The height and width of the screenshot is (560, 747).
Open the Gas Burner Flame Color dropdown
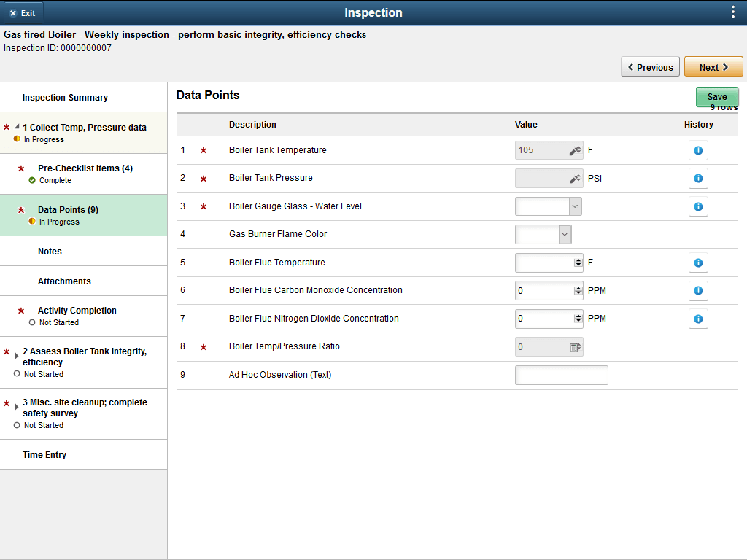pos(565,234)
